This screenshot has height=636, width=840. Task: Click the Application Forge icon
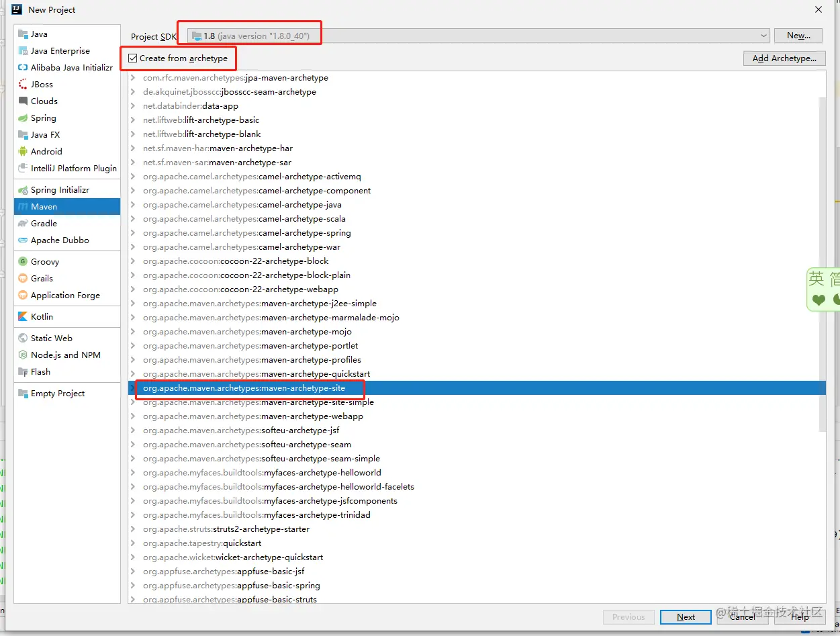tap(23, 296)
